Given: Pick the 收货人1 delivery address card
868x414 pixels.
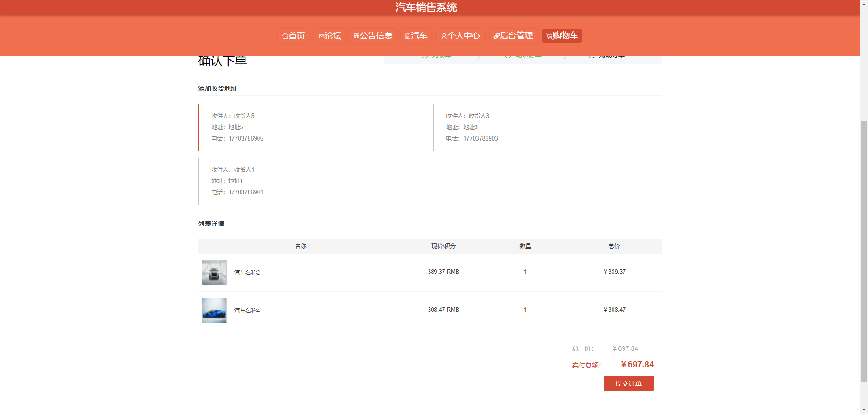Looking at the screenshot, I should tap(312, 181).
